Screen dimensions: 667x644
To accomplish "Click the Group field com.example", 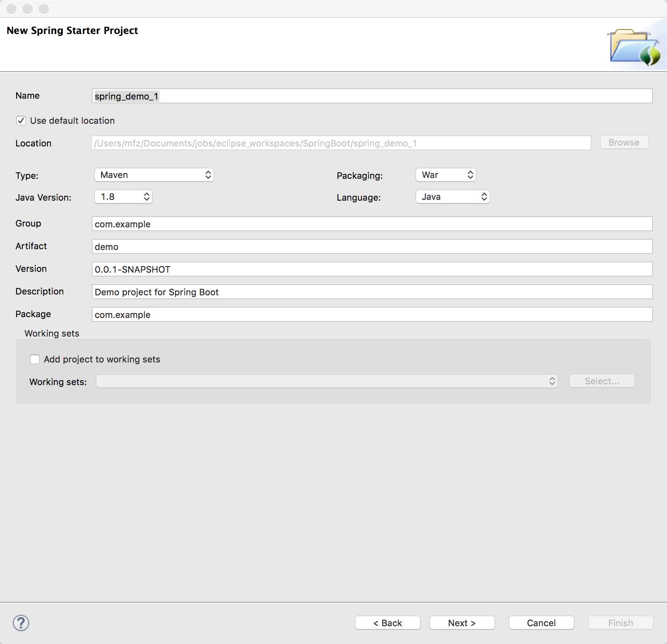I will click(x=372, y=224).
